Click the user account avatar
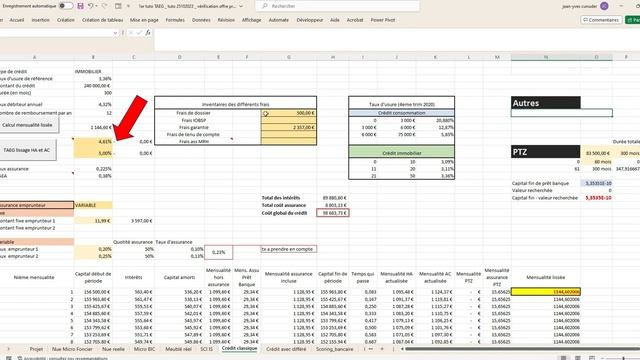The image size is (640, 360). click(x=604, y=6)
